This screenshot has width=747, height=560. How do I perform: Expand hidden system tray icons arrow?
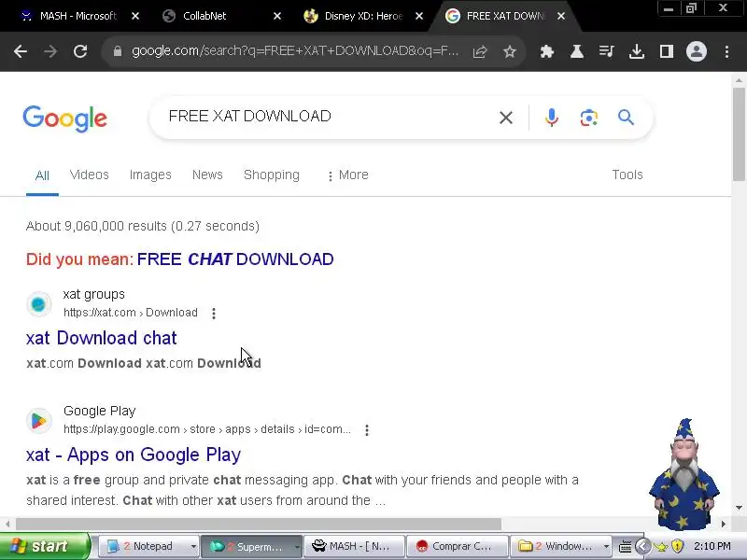642,546
